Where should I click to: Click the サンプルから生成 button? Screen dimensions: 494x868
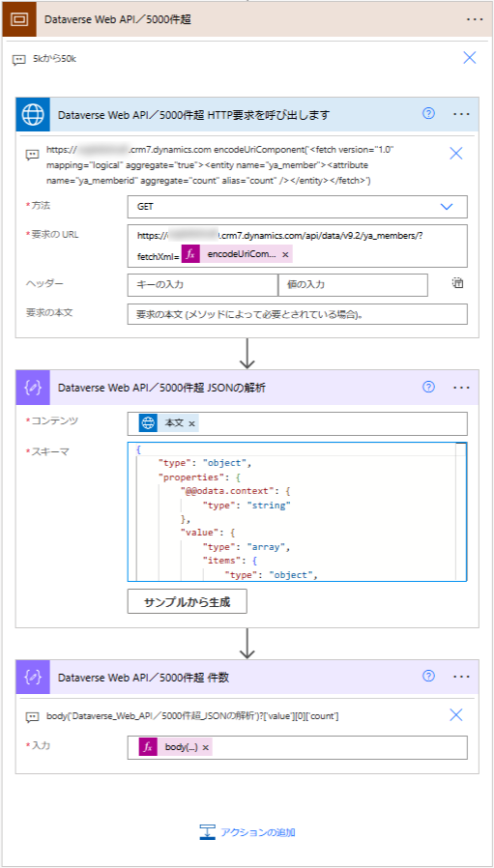[188, 603]
